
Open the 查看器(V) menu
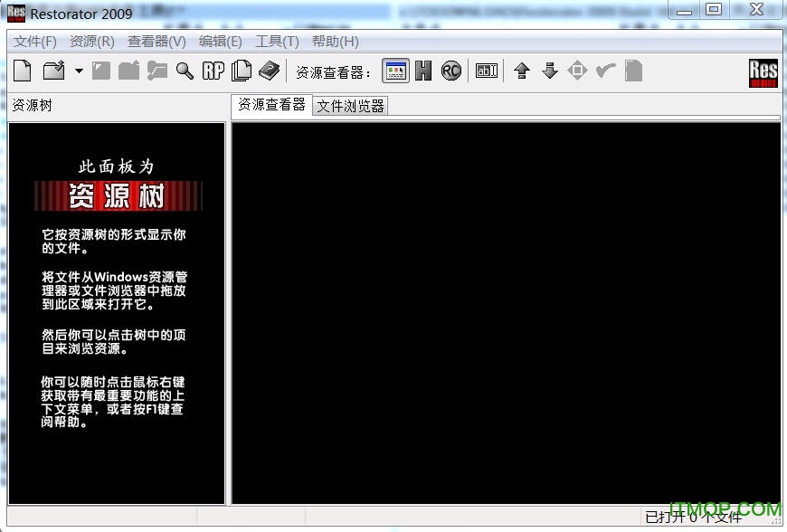point(156,41)
